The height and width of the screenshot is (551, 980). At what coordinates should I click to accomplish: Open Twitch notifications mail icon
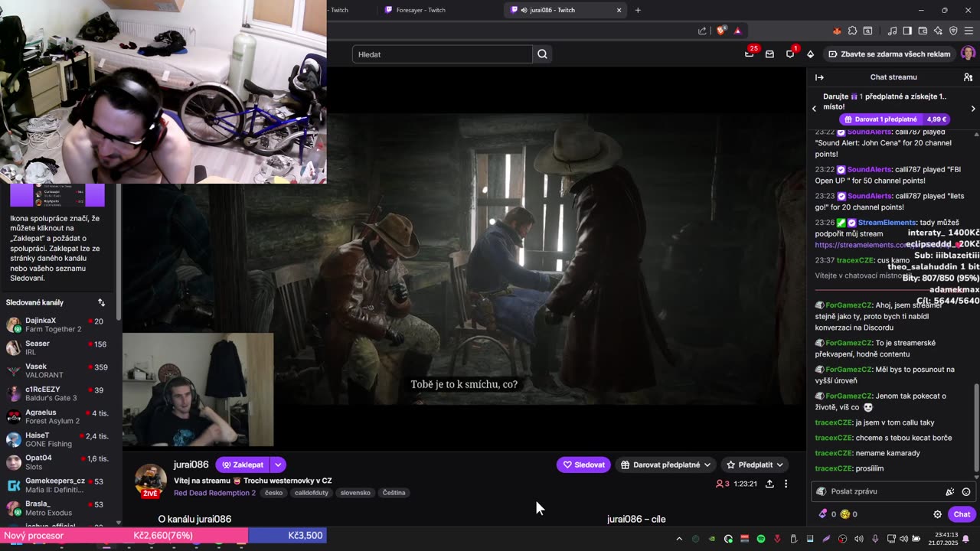[769, 54]
